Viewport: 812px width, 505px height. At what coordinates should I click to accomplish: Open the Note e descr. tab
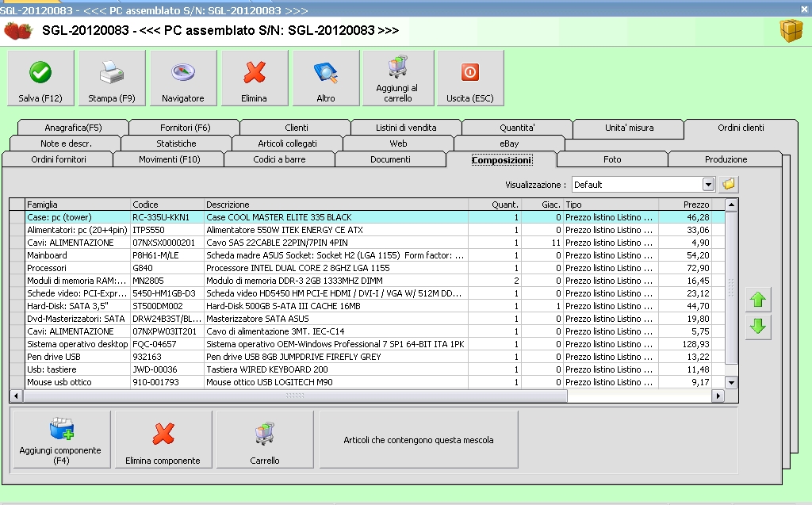tap(66, 143)
